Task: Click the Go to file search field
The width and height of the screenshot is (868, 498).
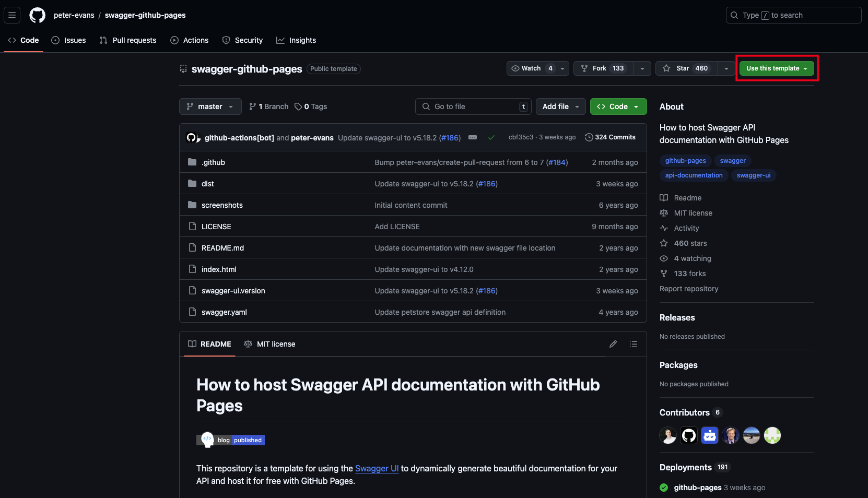Action: [x=473, y=106]
